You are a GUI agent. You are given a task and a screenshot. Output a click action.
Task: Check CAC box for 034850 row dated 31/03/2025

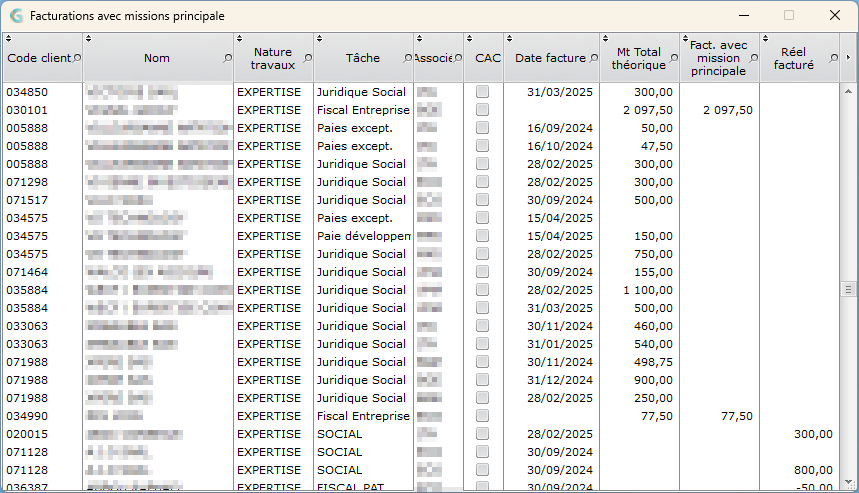pos(482,91)
